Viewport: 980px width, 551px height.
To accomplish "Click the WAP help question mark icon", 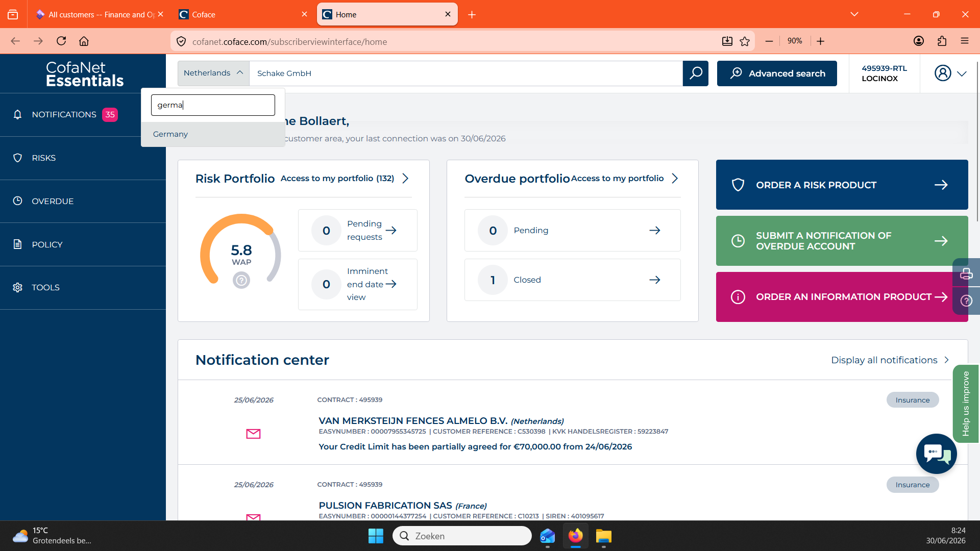I will (241, 280).
